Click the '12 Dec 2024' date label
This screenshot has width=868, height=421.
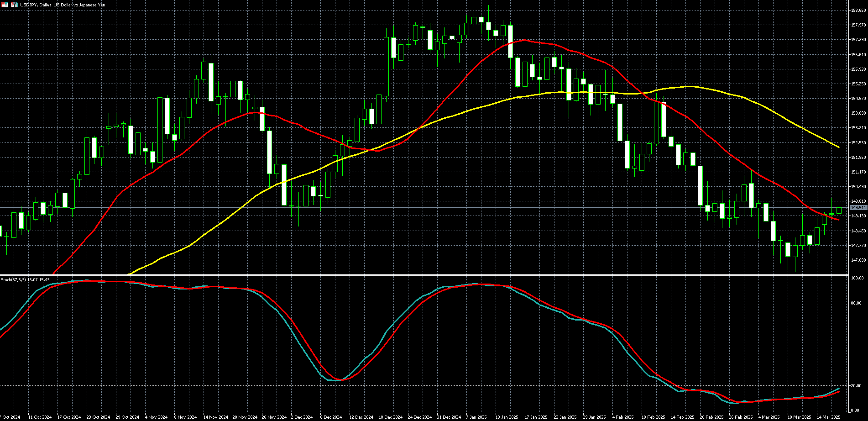pos(361,417)
